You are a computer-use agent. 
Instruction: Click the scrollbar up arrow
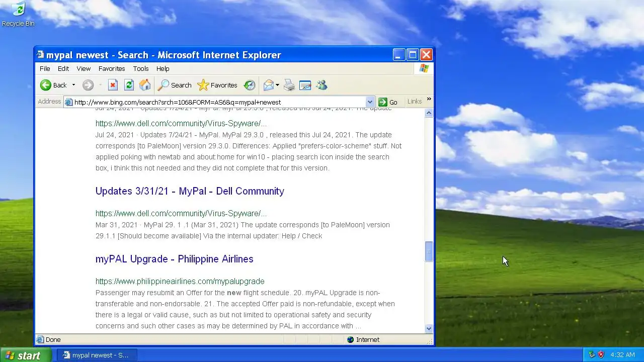(429, 113)
